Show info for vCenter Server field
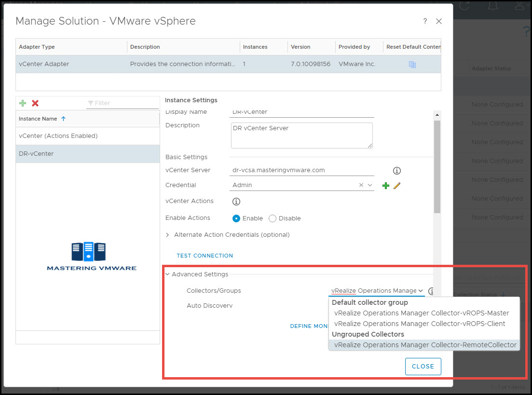This screenshot has width=532, height=395. pyautogui.click(x=396, y=171)
